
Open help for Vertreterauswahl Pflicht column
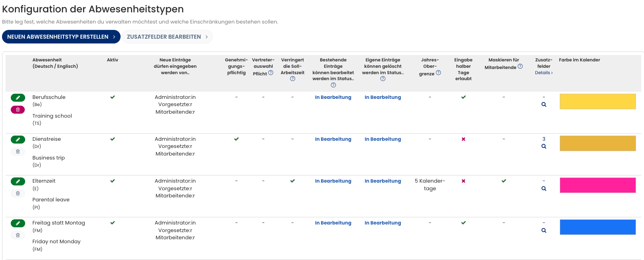click(271, 73)
